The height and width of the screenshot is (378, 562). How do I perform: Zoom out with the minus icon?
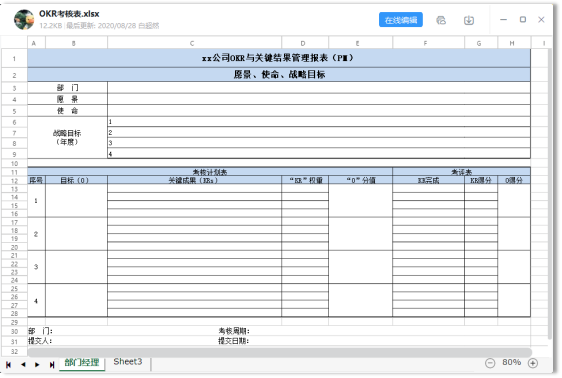pos(490,363)
